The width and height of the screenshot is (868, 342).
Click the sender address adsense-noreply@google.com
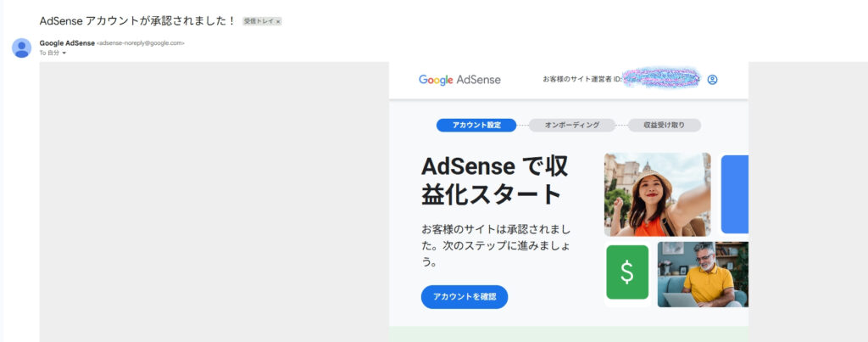click(x=141, y=43)
